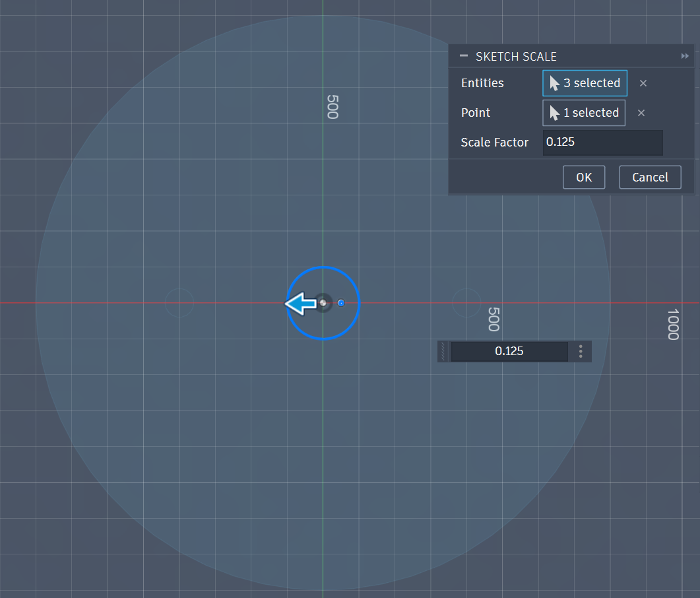The width and height of the screenshot is (700, 598).
Task: Click the double-chevron icon on the dialog header
Action: (685, 56)
